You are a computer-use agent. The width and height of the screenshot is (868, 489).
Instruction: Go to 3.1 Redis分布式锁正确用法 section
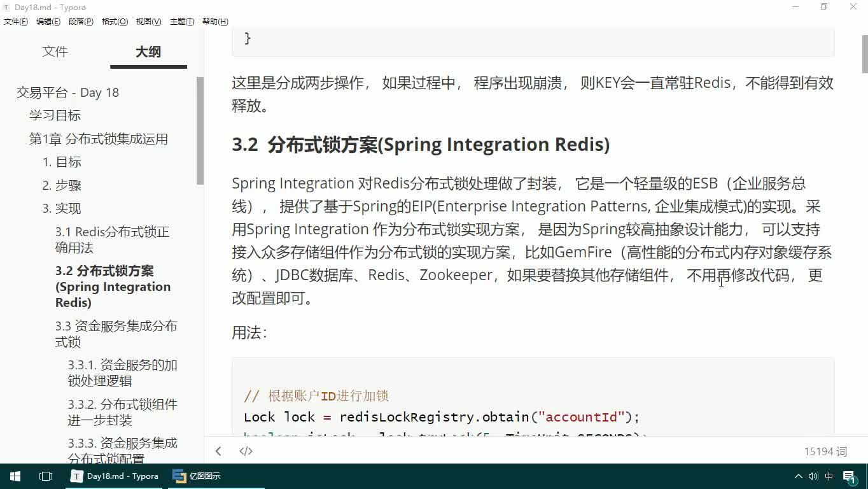point(112,239)
